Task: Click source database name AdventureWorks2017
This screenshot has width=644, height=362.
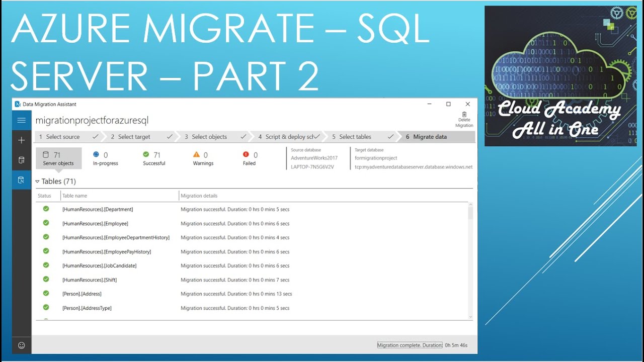Action: [314, 158]
